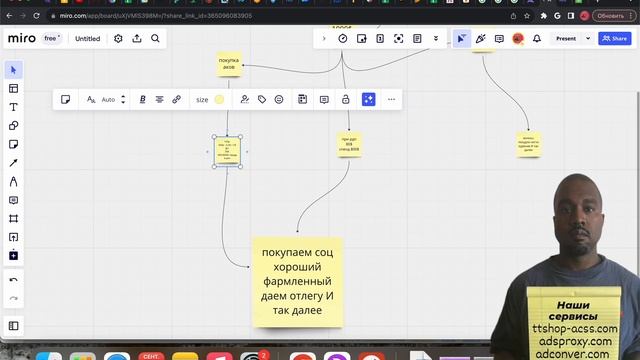640x360 pixels.
Task: Lock the selected sticky note
Action: [x=346, y=100]
